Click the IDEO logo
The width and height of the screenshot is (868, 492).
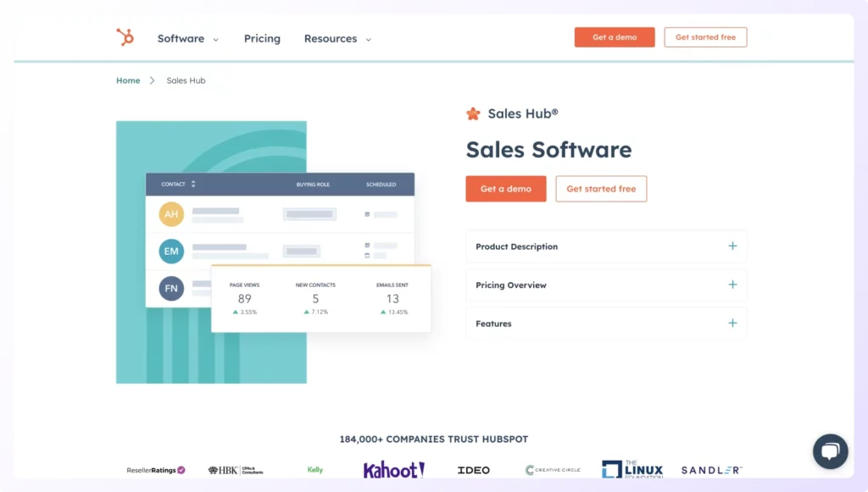coord(473,470)
